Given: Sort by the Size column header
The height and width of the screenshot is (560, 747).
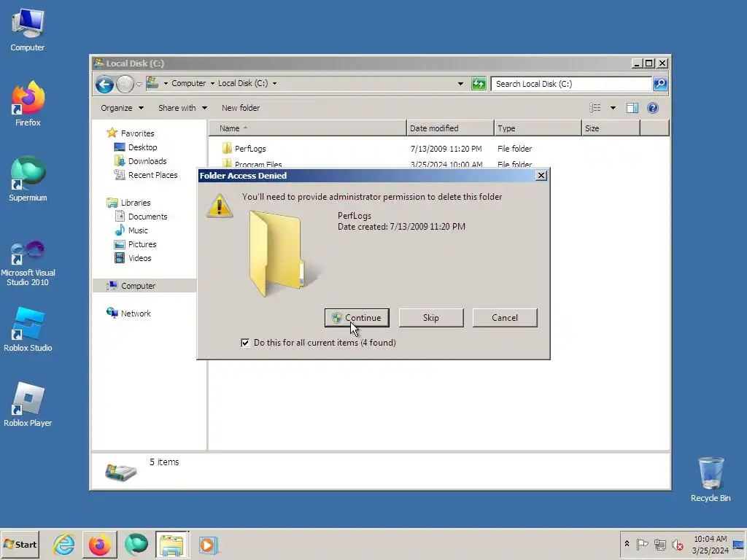Looking at the screenshot, I should (611, 128).
